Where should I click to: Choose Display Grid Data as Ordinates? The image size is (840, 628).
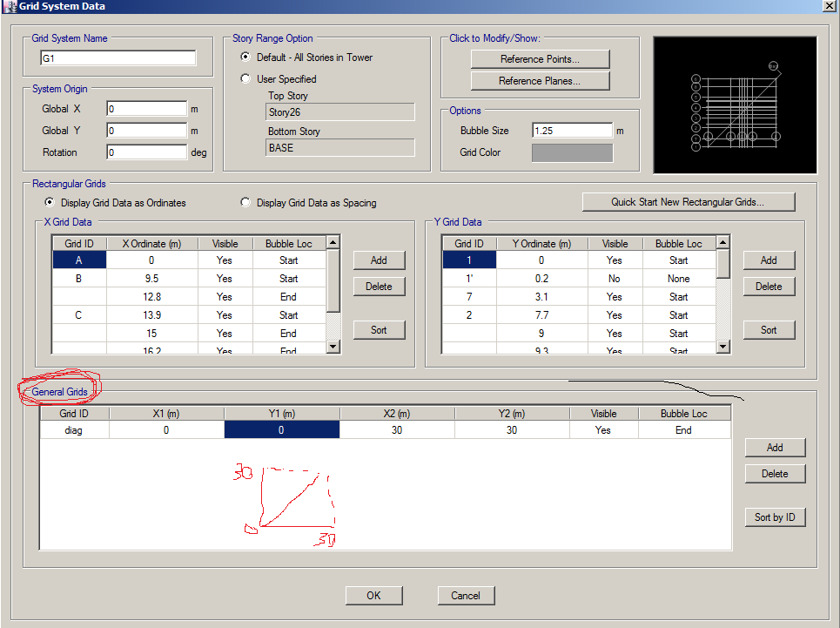click(50, 202)
